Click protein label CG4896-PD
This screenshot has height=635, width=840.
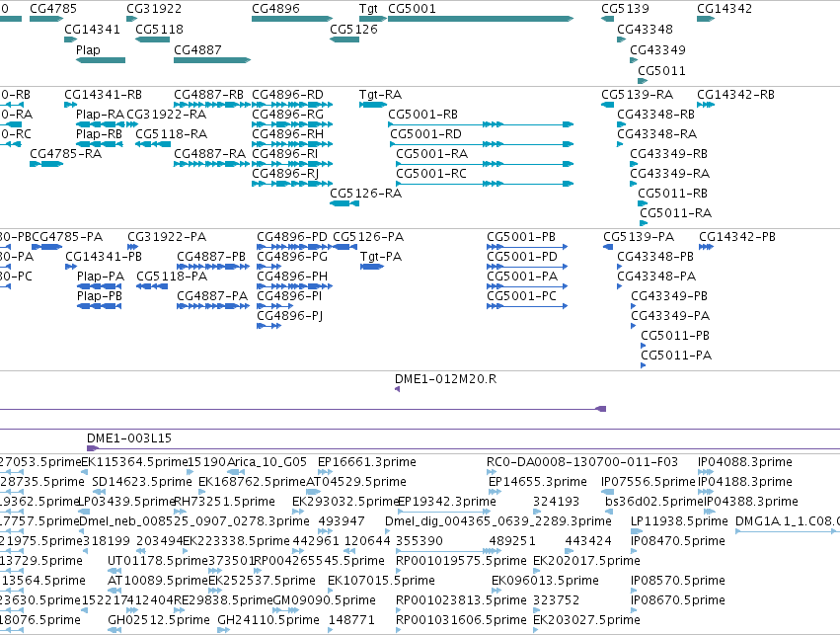(292, 237)
